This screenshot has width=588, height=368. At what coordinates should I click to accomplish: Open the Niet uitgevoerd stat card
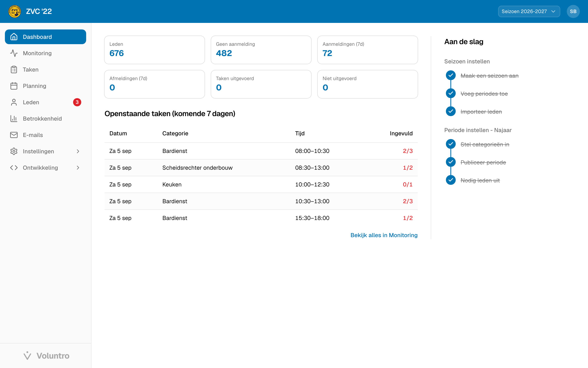click(x=368, y=84)
